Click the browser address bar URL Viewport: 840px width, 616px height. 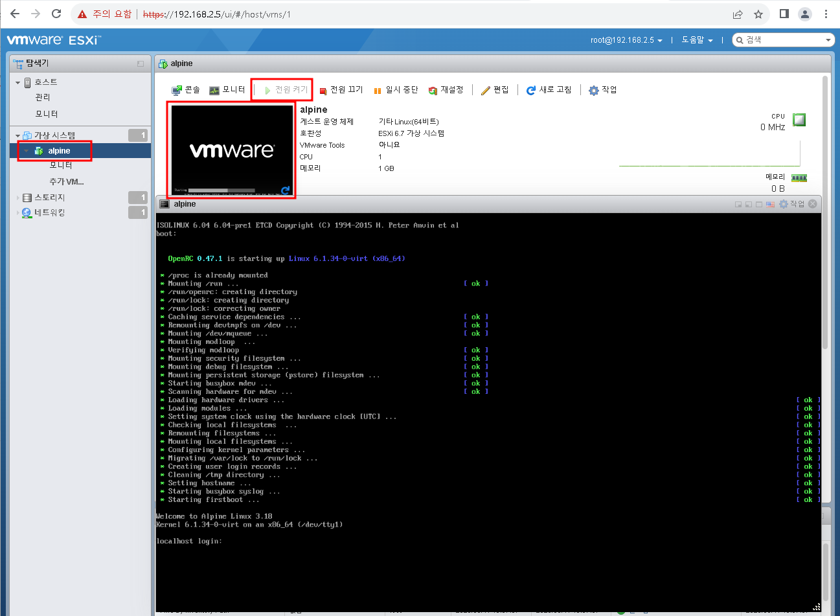[216, 14]
